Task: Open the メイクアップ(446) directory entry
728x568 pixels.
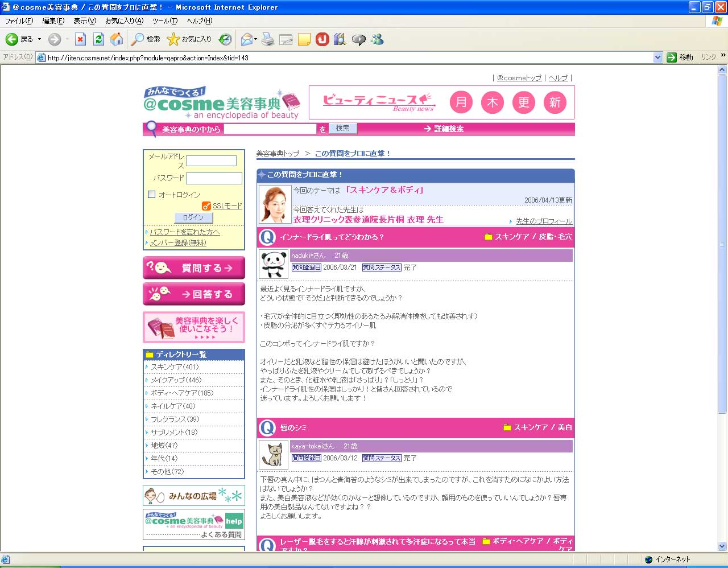Action: (176, 380)
